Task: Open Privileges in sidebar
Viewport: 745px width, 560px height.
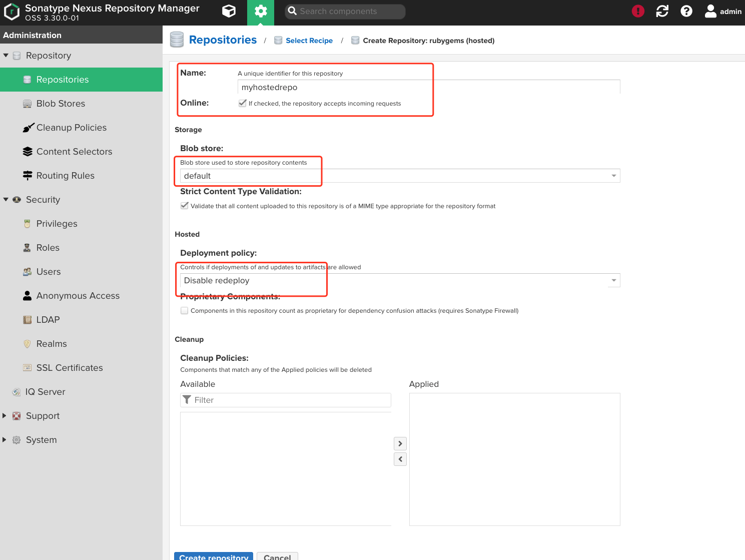Action: tap(81, 224)
